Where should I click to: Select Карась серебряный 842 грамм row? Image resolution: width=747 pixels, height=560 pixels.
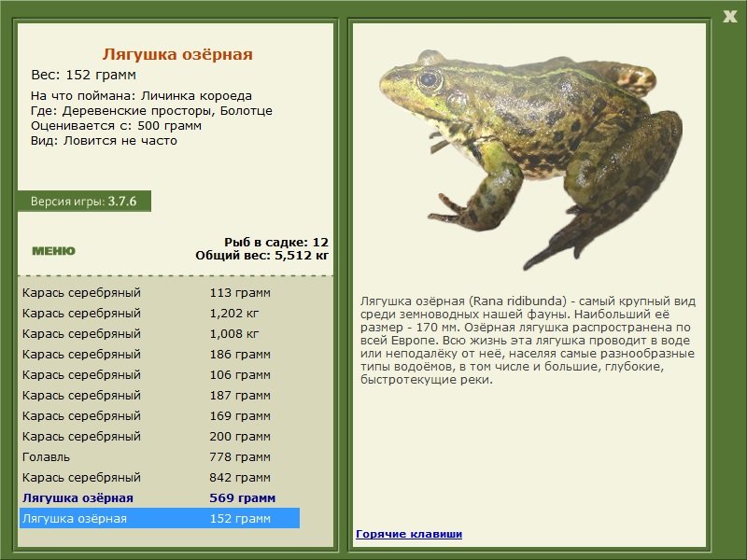pyautogui.click(x=160, y=478)
